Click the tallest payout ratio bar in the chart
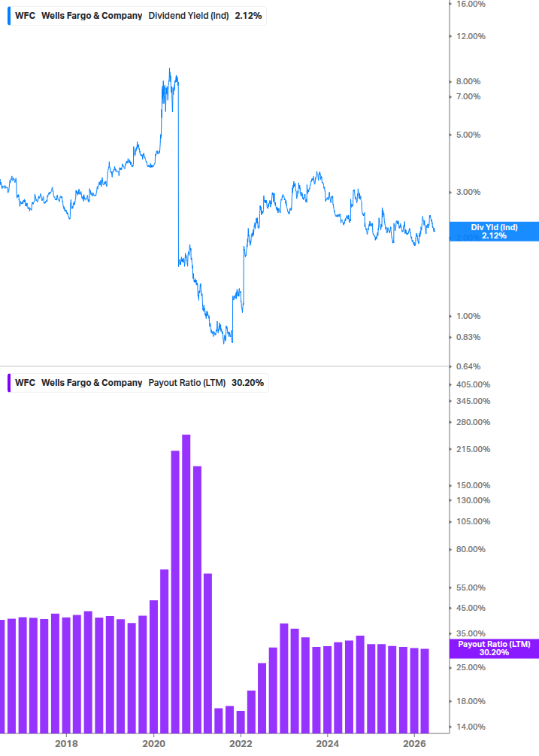The height and width of the screenshot is (756, 539). (x=186, y=584)
